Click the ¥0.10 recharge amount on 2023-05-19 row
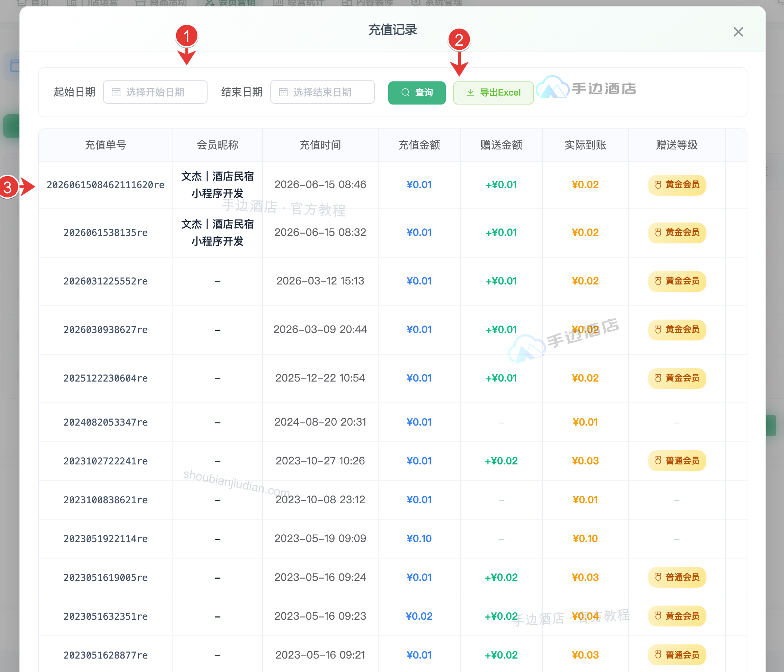Screen dimensions: 784x672 click(x=419, y=538)
